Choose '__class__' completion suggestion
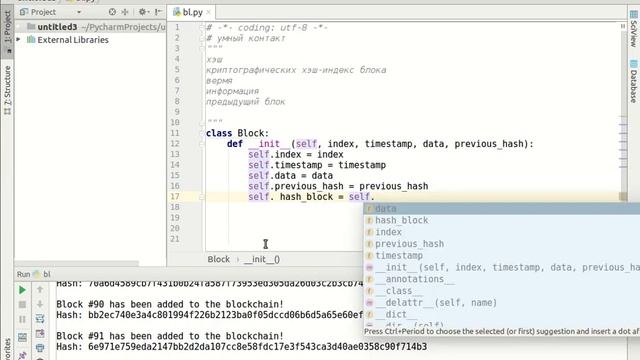The width and height of the screenshot is (640, 360). point(502,291)
